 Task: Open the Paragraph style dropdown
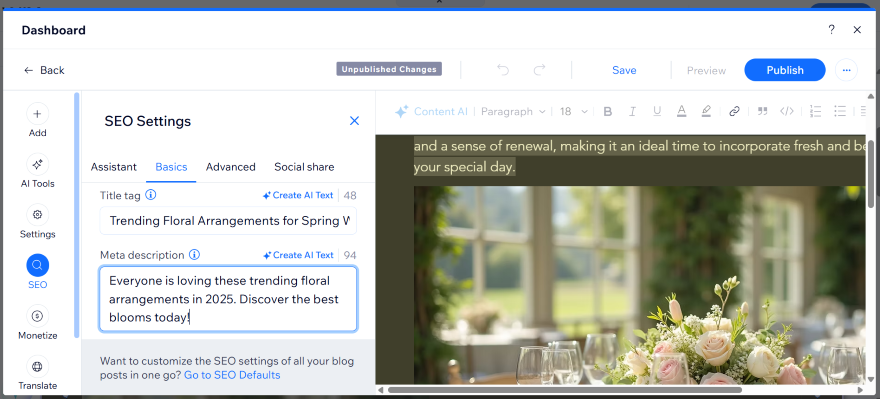513,112
